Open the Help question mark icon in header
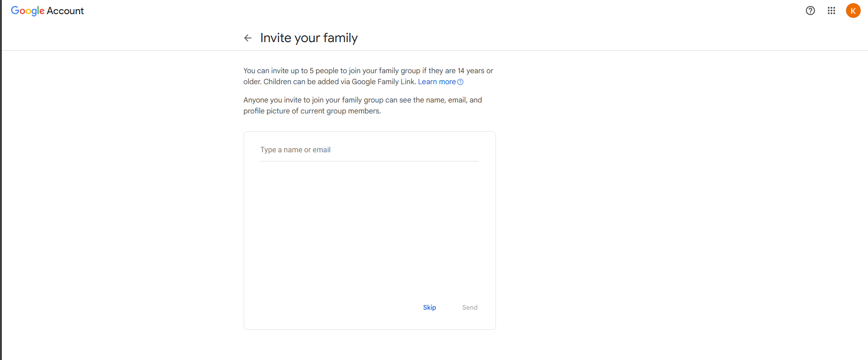Image resolution: width=868 pixels, height=360 pixels. tap(810, 11)
